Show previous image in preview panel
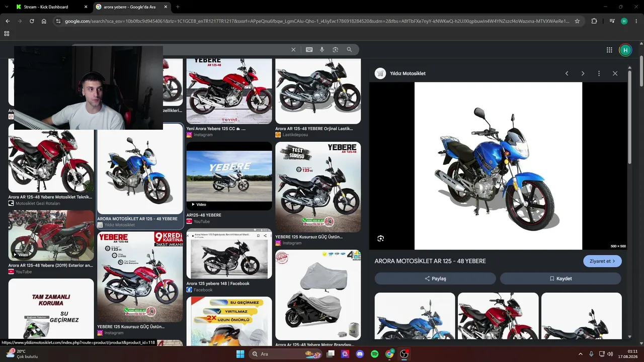Screen dimensions: 644x362 tap(567, 73)
